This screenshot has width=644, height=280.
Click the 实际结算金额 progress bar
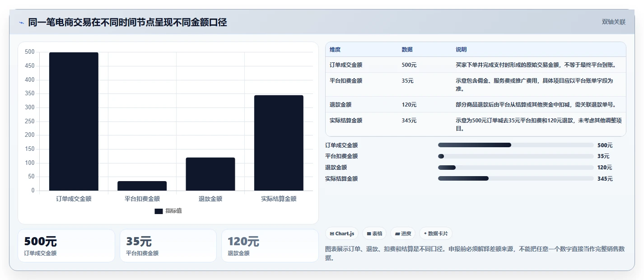pos(516,178)
